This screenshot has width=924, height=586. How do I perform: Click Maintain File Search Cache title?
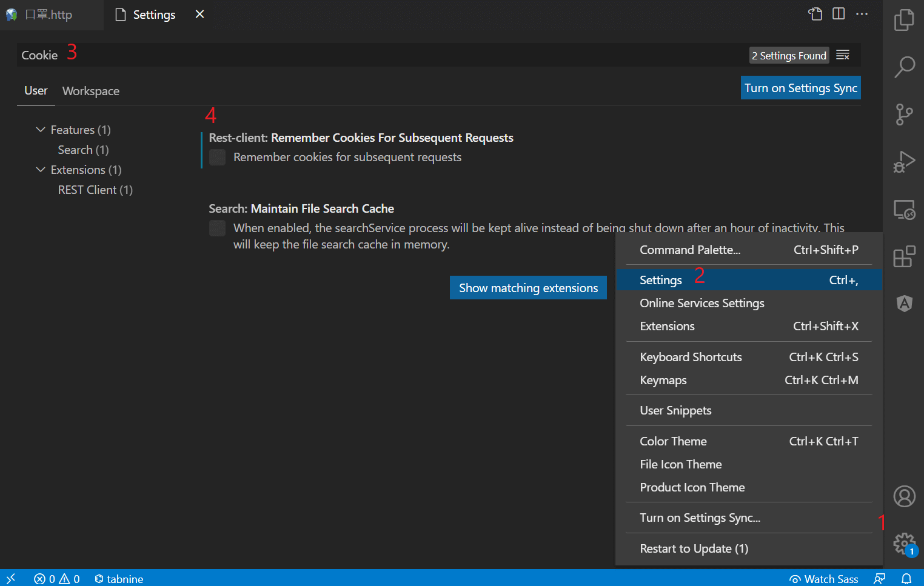(323, 208)
